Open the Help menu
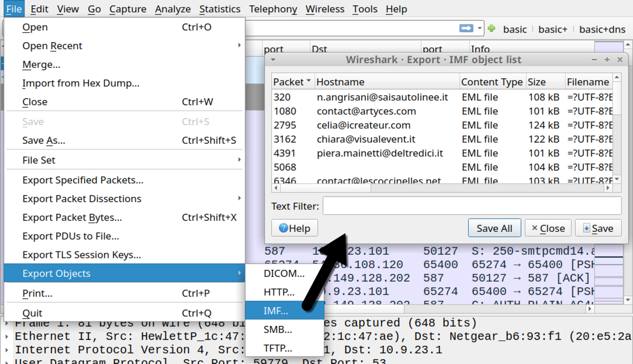633x364 pixels. [396, 9]
